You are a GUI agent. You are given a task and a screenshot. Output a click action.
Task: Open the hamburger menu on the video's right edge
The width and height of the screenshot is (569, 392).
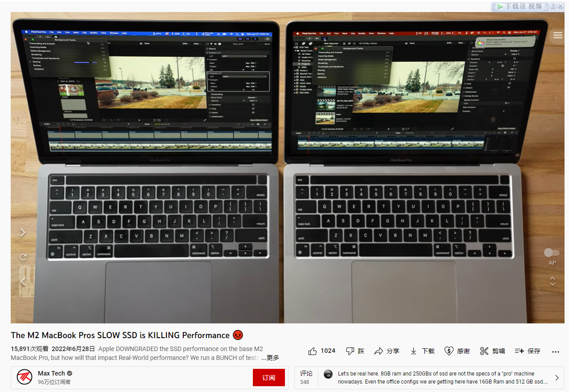pyautogui.click(x=557, y=35)
